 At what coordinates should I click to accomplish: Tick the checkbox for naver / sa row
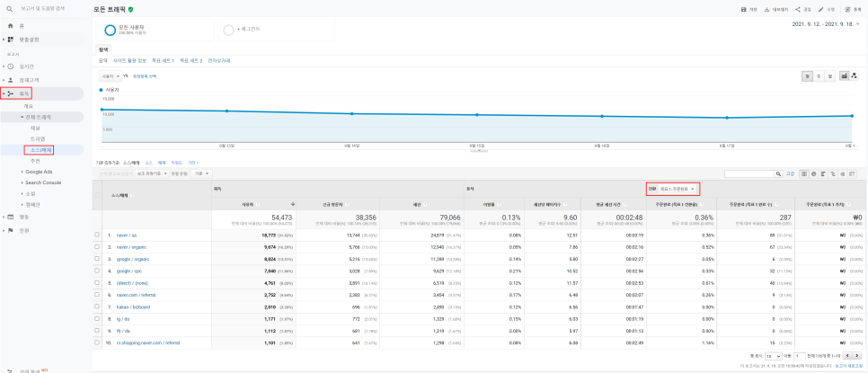click(97, 235)
